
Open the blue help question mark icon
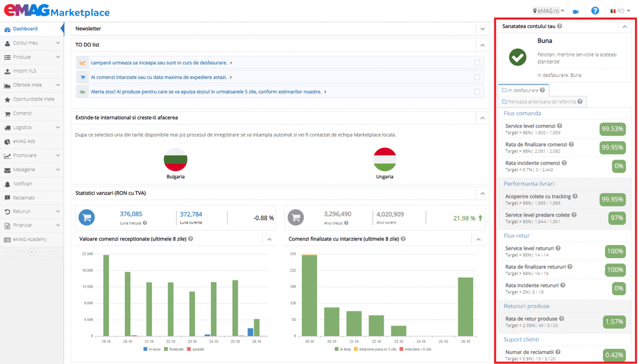coord(595,11)
